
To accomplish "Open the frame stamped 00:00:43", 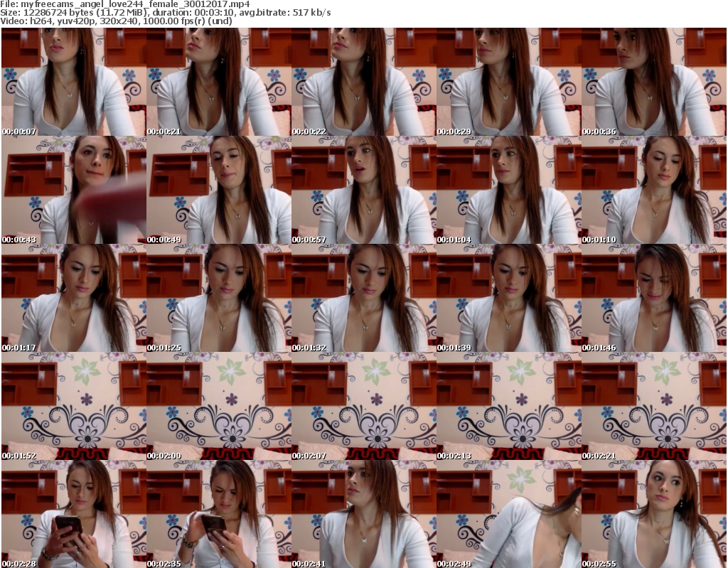I will tap(74, 190).
